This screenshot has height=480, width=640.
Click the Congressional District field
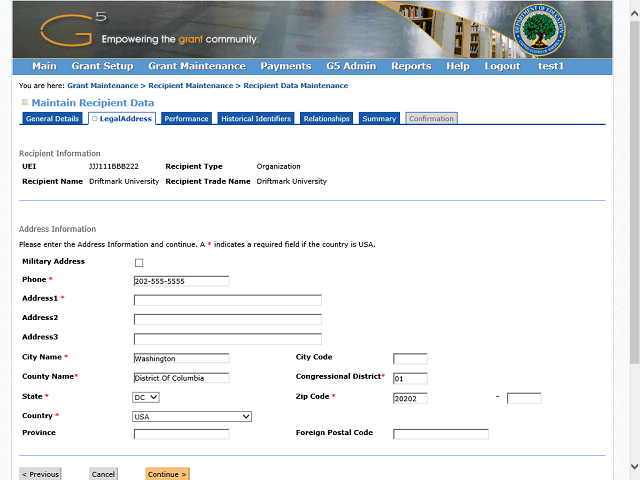pyautogui.click(x=410, y=378)
